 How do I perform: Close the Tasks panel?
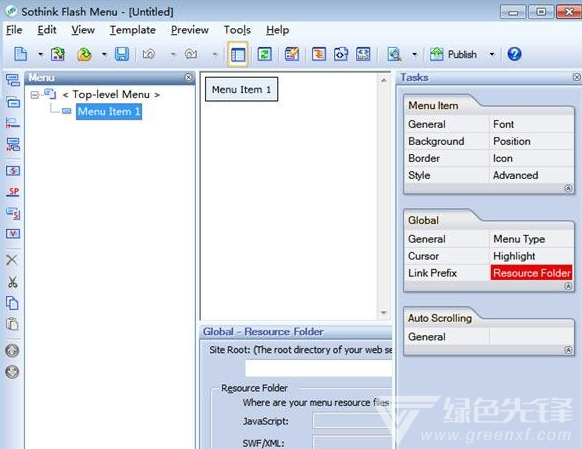click(577, 77)
